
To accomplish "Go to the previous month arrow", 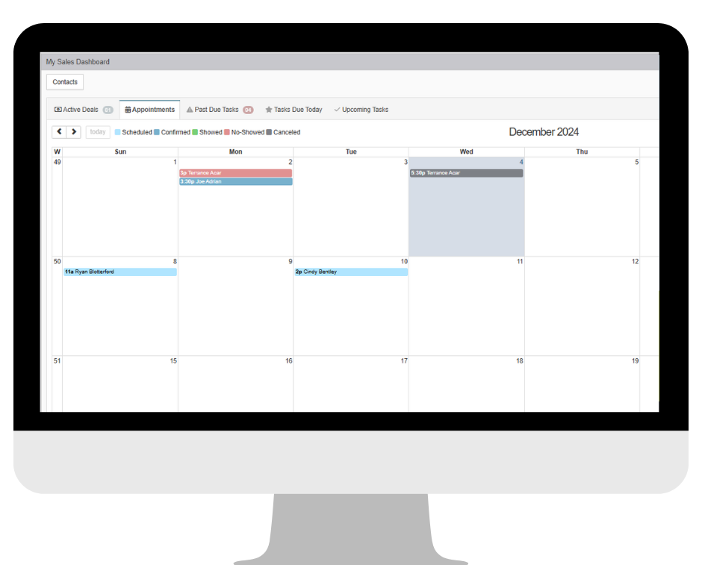I will coord(59,132).
